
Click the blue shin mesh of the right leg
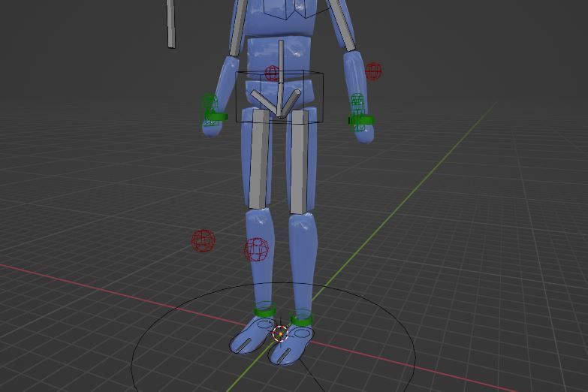(x=303, y=261)
